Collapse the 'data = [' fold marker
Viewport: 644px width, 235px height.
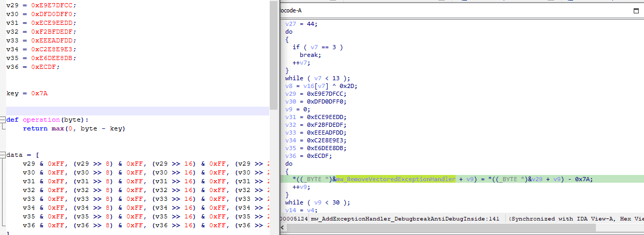[x=3, y=155]
